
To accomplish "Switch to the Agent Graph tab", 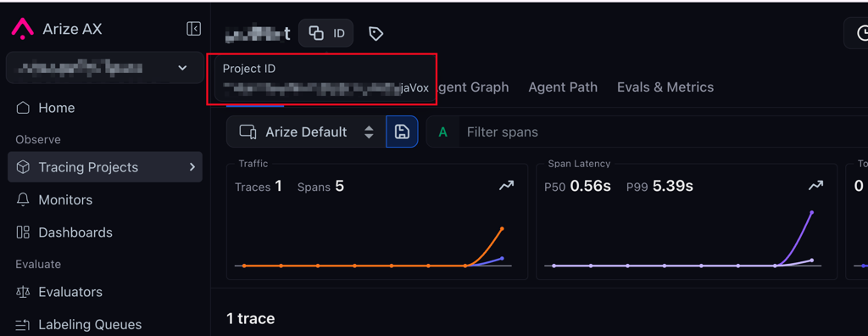I will coord(473,87).
